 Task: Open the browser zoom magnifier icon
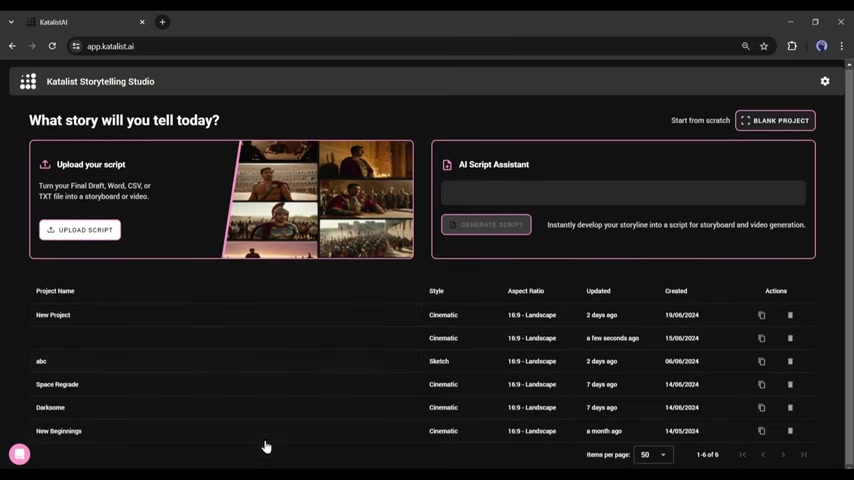[x=746, y=46]
